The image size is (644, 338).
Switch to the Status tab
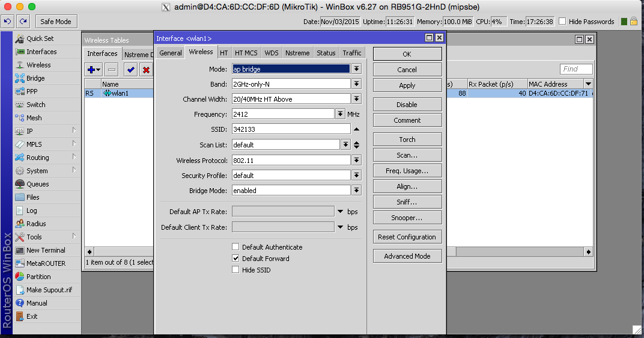click(326, 53)
